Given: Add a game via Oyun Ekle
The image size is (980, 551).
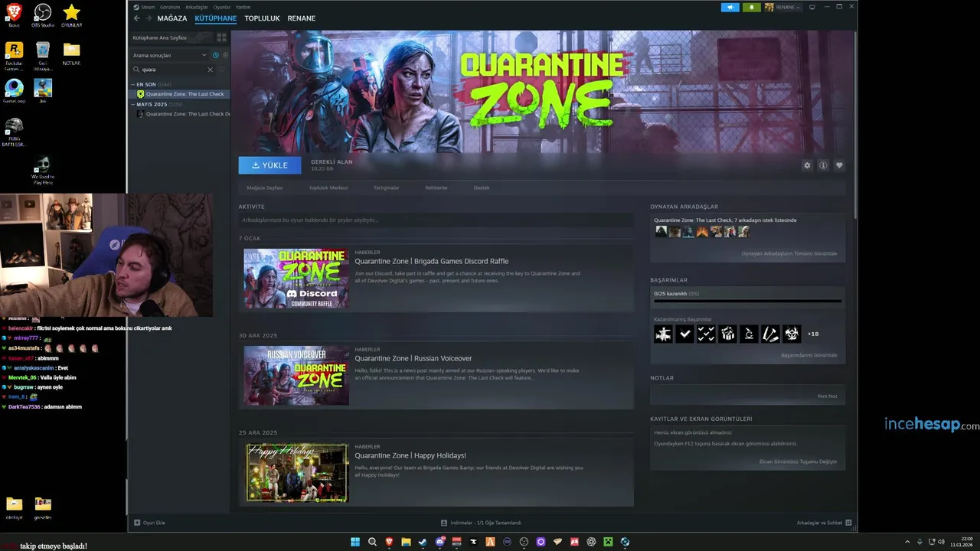Looking at the screenshot, I should (149, 523).
